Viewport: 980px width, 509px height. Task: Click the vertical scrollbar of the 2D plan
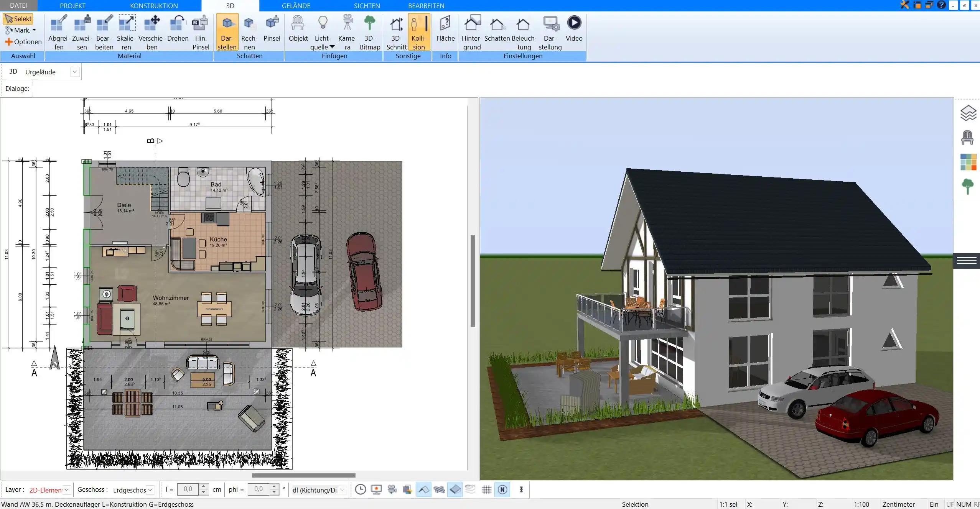pyautogui.click(x=473, y=281)
